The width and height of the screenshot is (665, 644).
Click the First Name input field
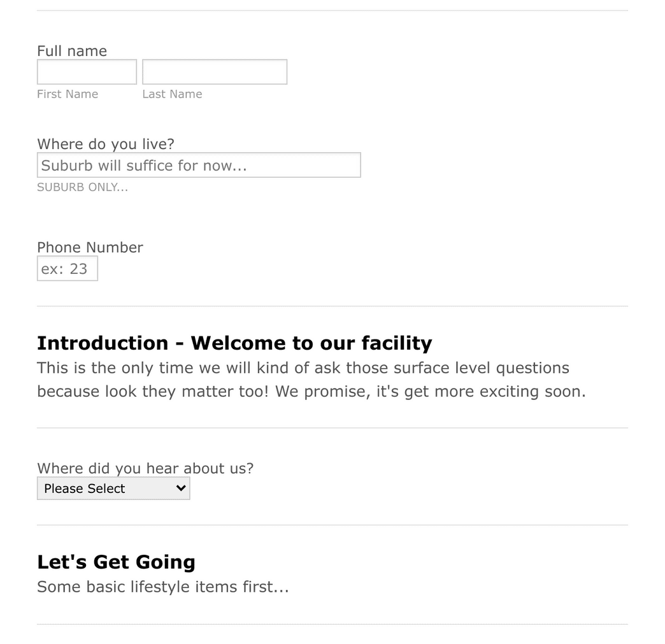click(86, 71)
